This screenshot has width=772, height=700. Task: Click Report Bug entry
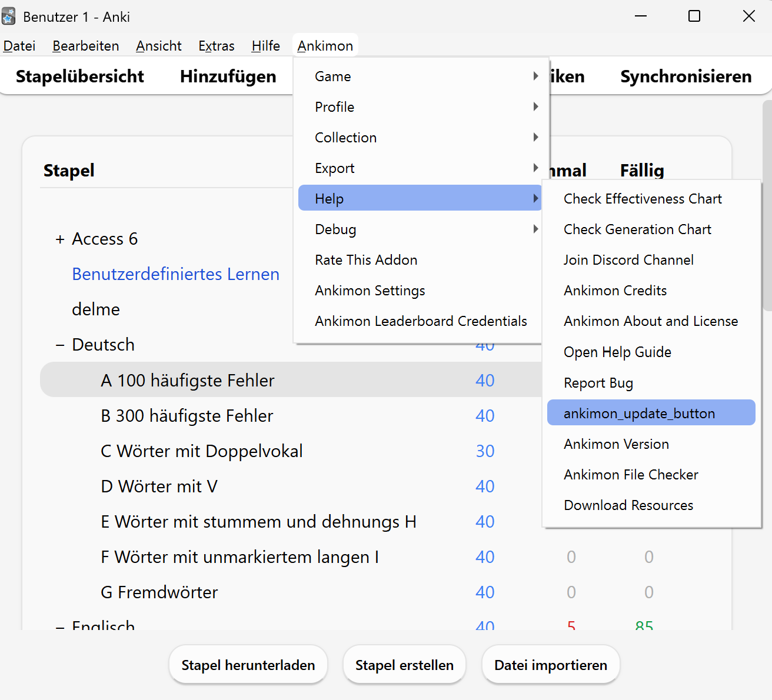pyautogui.click(x=651, y=383)
